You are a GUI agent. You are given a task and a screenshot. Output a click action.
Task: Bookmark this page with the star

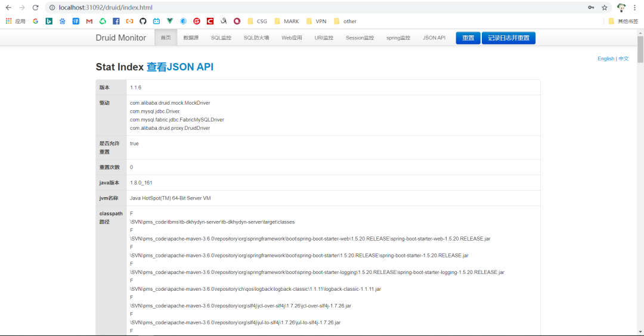tap(605, 7)
